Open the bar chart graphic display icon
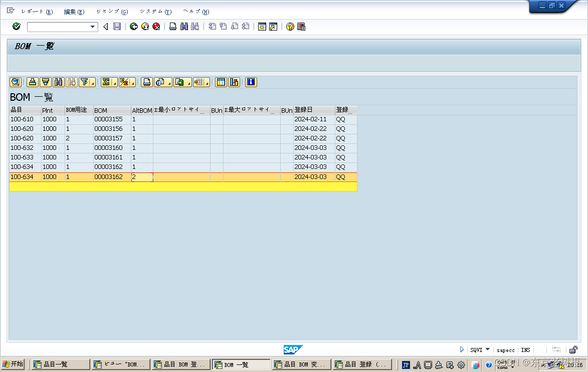588x372 pixels. pos(234,82)
